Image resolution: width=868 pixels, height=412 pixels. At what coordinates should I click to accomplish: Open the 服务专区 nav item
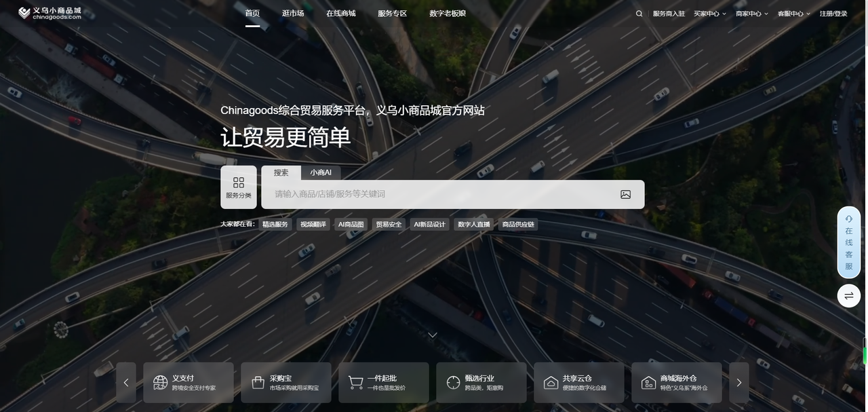pos(393,14)
